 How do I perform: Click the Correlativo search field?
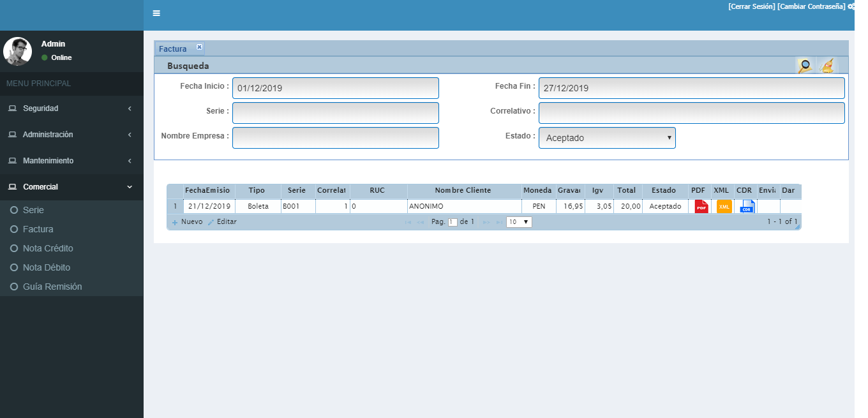[692, 113]
